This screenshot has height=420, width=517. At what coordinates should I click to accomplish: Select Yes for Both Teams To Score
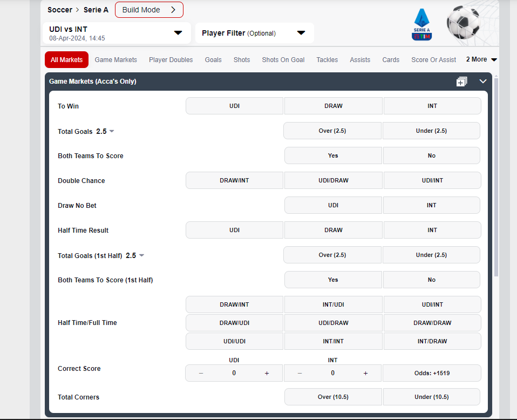pos(333,155)
